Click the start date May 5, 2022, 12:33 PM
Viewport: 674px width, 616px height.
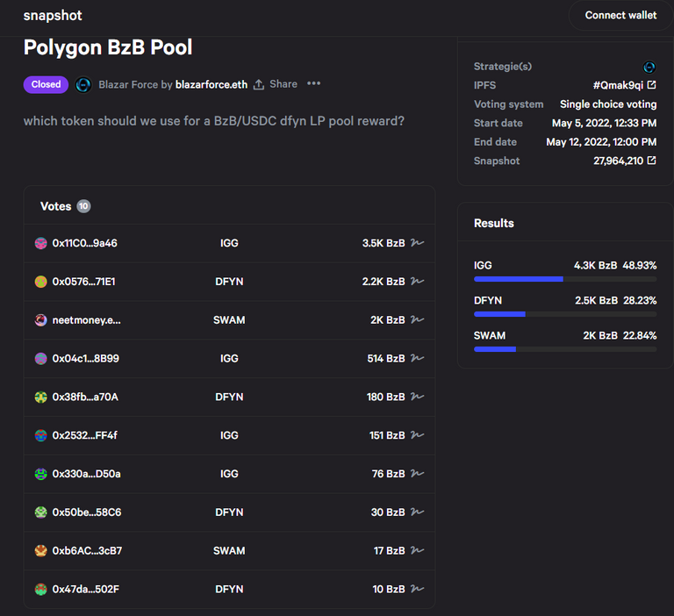[x=604, y=124]
